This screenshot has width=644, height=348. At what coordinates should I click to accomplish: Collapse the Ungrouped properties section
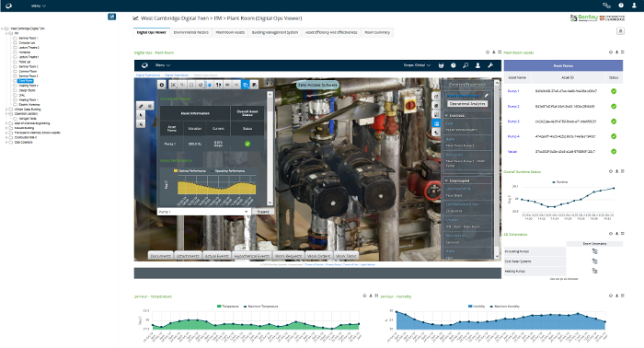[x=446, y=180]
